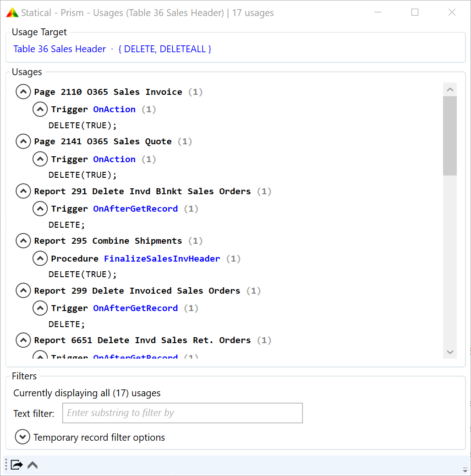Click the Statical Prism logo in title bar
Viewport: 471px width, 476px height.
[12, 12]
